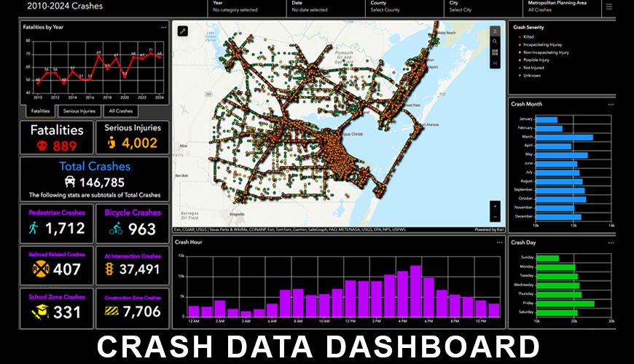634x364 pixels.
Task: Click the Total Crashes car icon
Action: 70,182
